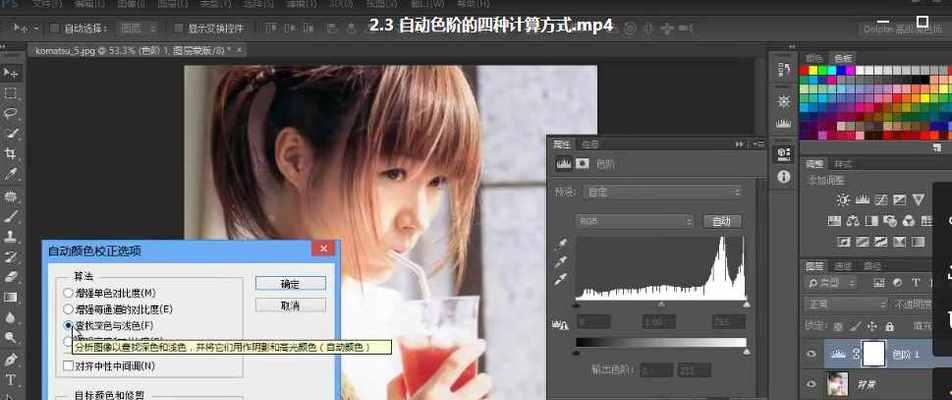The image size is (952, 400).
Task: Switch to the 路径 Paths tab
Action: pos(872,266)
